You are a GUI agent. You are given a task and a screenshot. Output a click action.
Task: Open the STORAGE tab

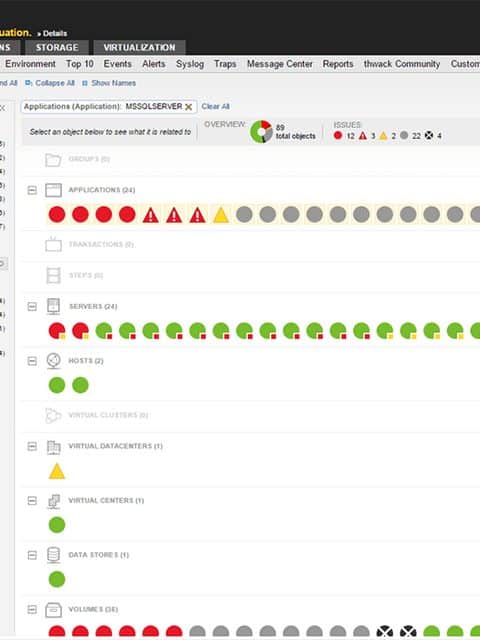pyautogui.click(x=57, y=47)
